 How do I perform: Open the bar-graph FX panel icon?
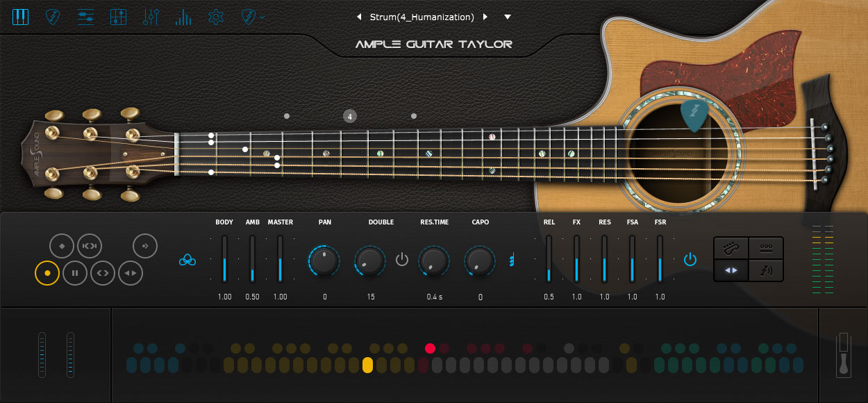(x=183, y=17)
